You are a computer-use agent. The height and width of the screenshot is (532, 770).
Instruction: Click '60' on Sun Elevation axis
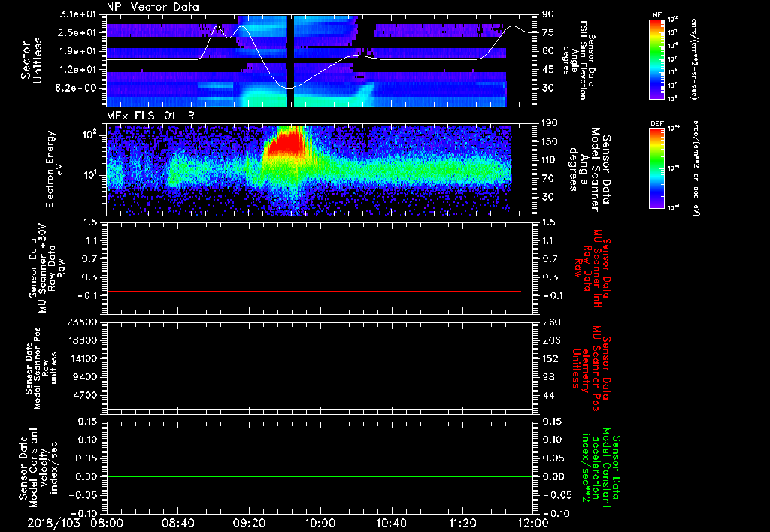[x=548, y=51]
